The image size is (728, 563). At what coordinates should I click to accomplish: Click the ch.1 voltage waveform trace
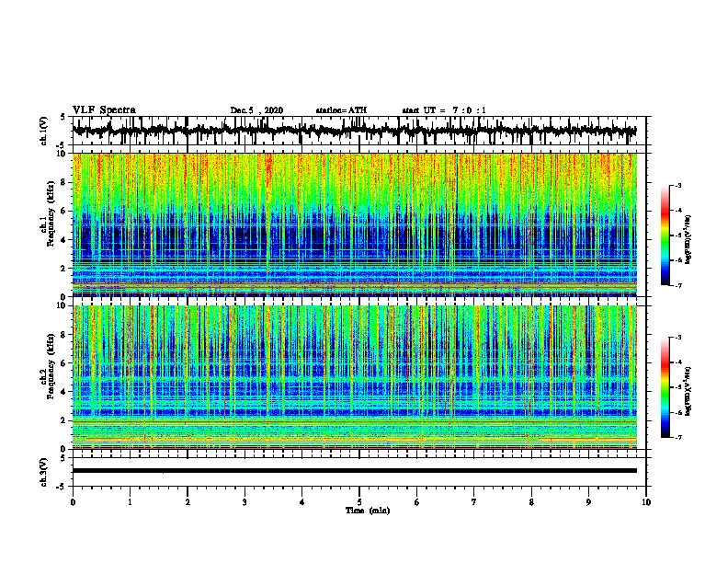click(354, 131)
